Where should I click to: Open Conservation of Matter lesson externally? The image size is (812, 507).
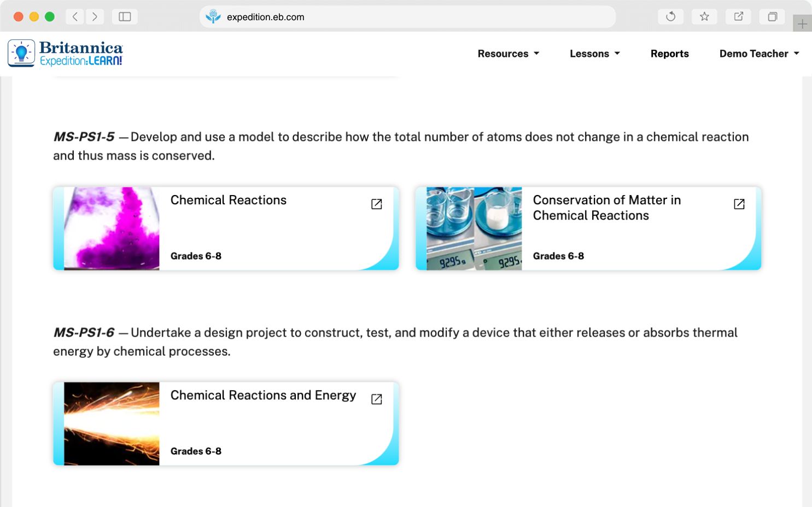[739, 203]
